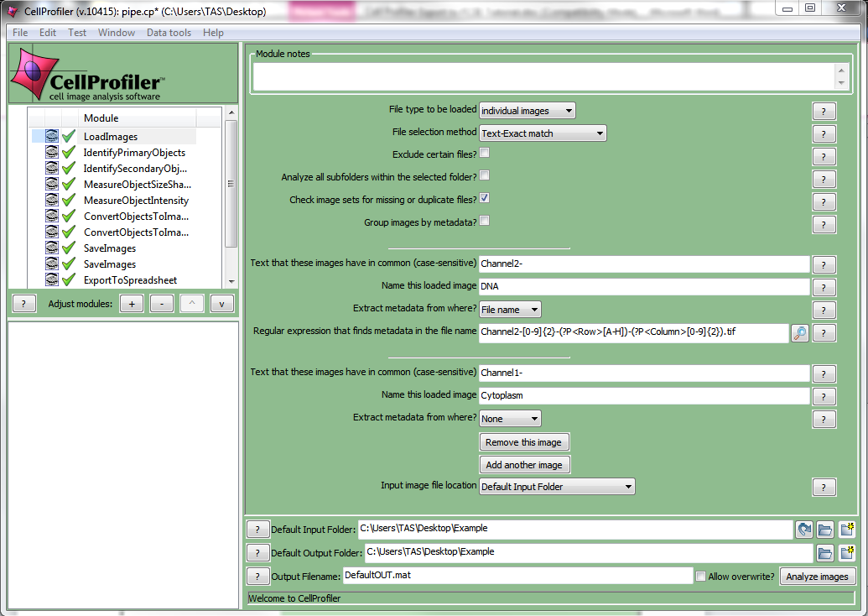This screenshot has height=616, width=868.
Task: Click the eye icon beside ExportToSpreadsheet
Action: point(51,279)
